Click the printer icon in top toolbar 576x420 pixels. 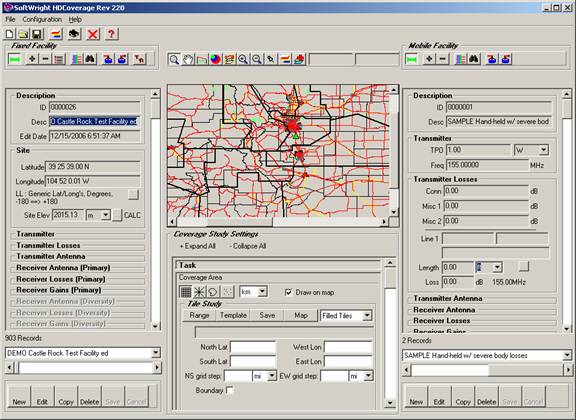(x=74, y=34)
